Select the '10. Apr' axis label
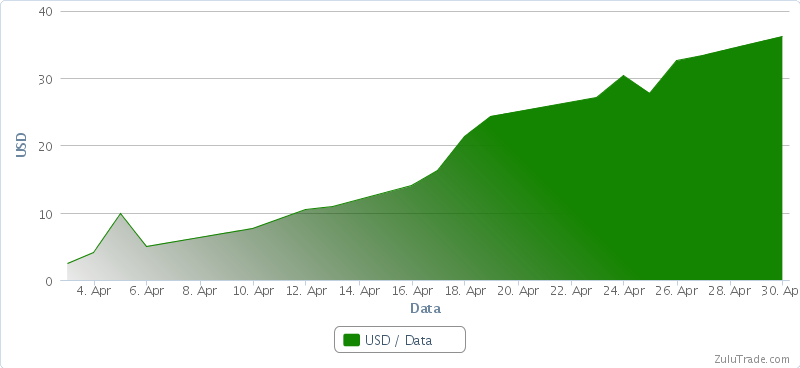This screenshot has height=368, width=800. pos(254,291)
